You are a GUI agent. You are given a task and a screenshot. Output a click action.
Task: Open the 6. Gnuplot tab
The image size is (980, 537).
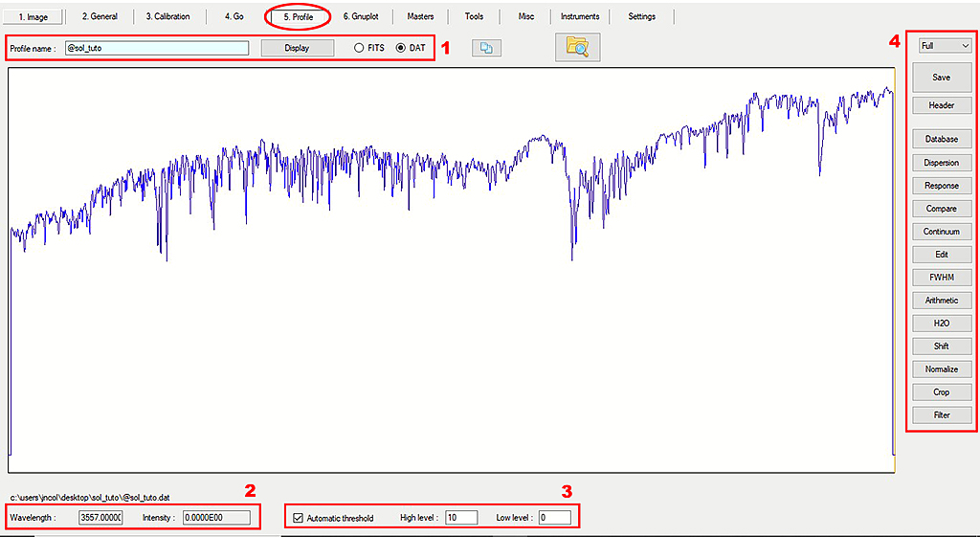pos(361,16)
